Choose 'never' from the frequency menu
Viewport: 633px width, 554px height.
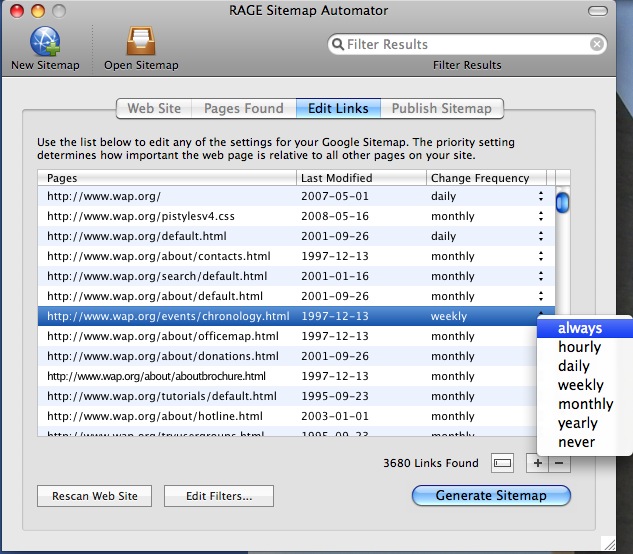[x=585, y=442]
